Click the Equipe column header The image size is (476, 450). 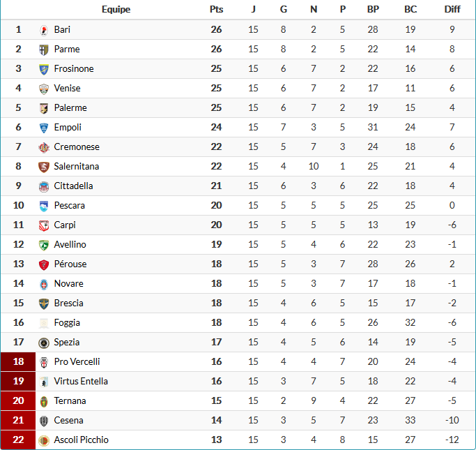(x=116, y=10)
